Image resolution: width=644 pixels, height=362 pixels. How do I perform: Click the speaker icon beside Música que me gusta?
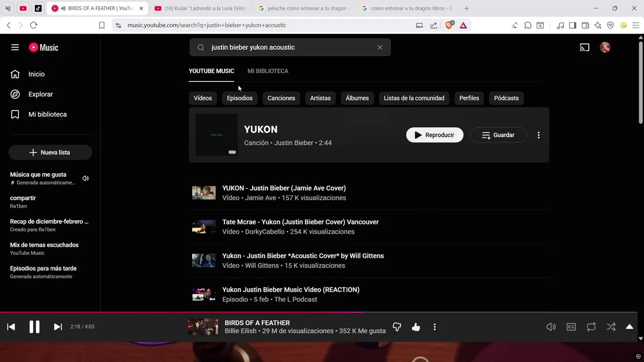[x=86, y=178]
